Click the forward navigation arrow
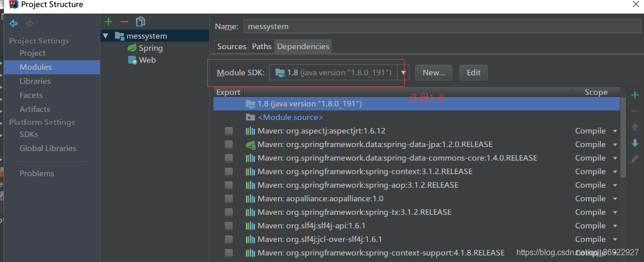This screenshot has width=644, height=262. pyautogui.click(x=30, y=24)
